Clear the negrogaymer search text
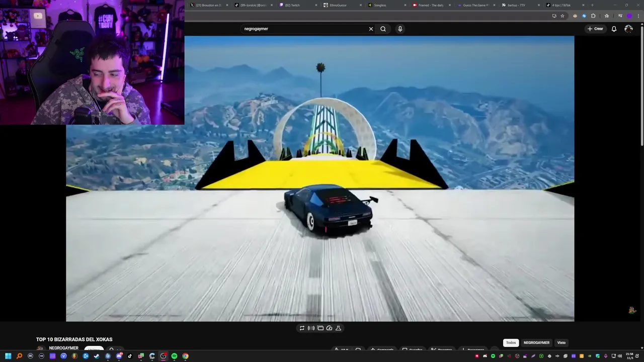644x362 pixels. coord(371,29)
